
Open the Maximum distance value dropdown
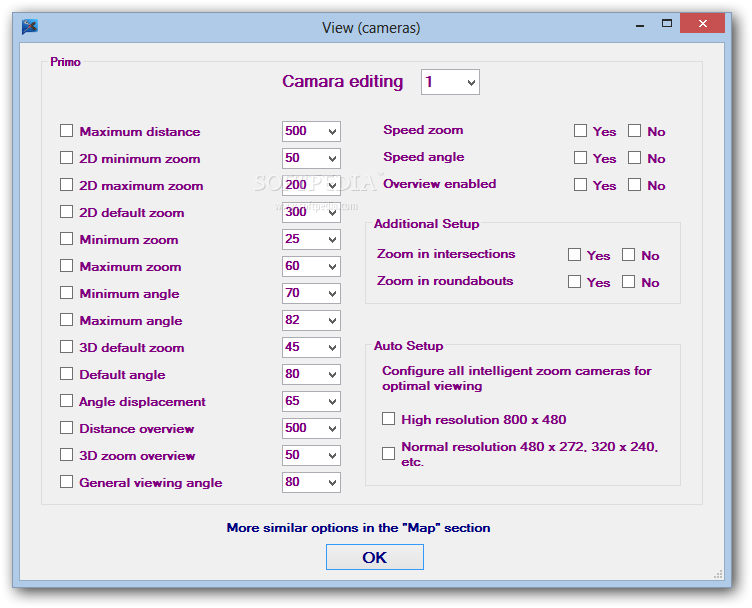pos(311,131)
